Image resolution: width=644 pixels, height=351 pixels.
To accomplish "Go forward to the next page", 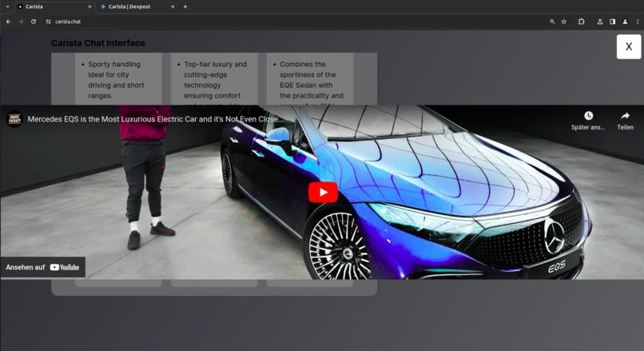I will click(x=21, y=22).
